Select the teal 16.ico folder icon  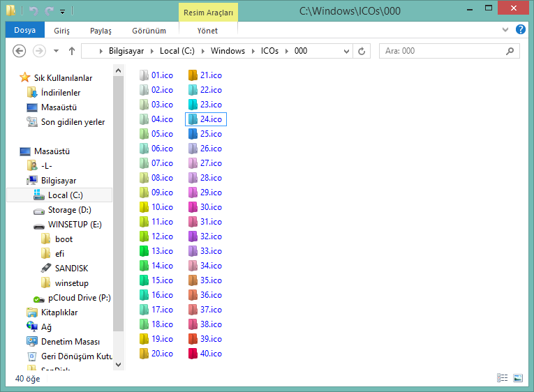tap(144, 294)
